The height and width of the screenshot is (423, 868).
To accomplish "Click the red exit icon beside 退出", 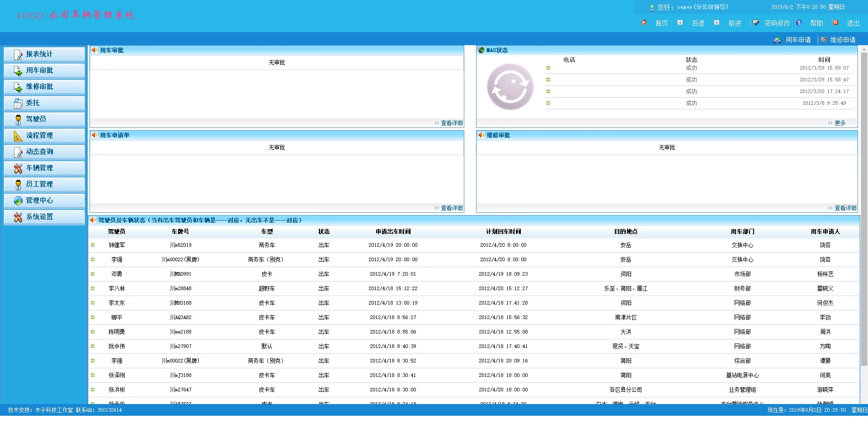I will coord(835,23).
